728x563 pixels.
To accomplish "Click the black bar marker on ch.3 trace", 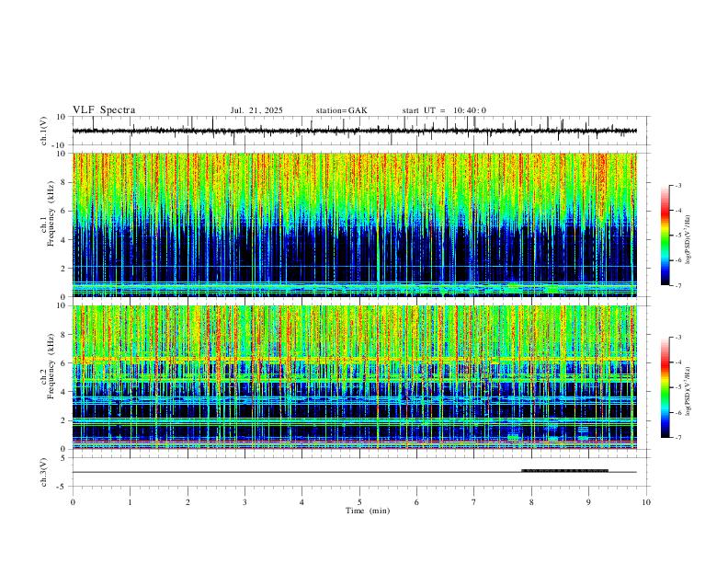I will click(x=564, y=471).
